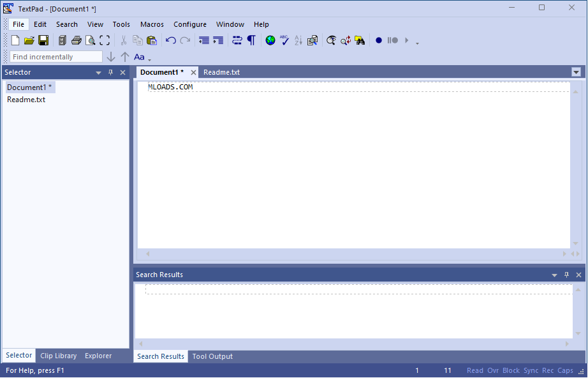Click the Copy icon

[138, 40]
